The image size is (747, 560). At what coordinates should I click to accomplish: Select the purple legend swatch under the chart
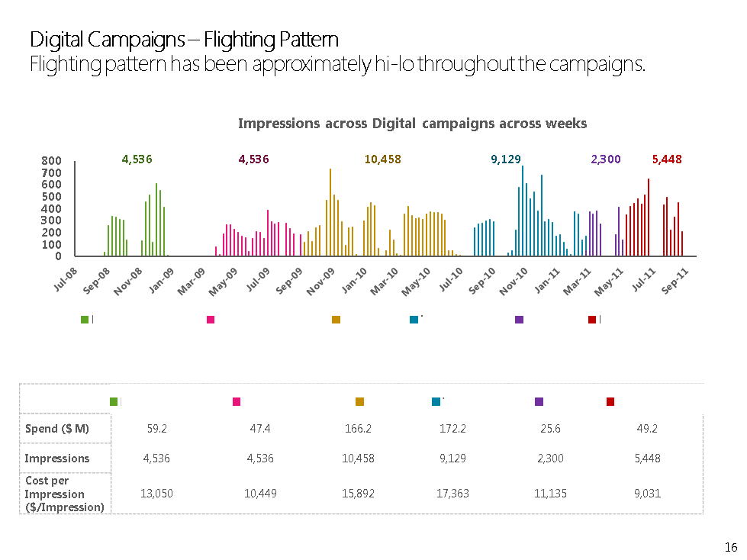tap(519, 319)
